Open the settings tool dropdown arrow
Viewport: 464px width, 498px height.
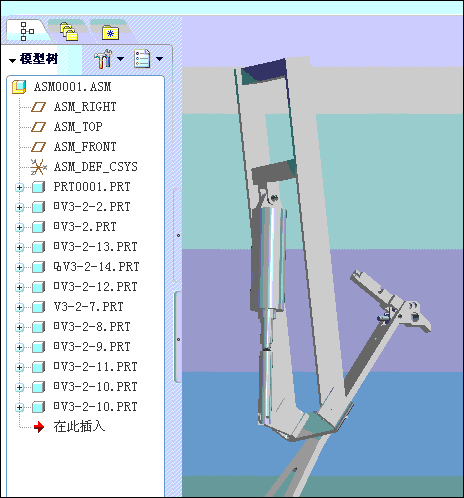(x=120, y=59)
